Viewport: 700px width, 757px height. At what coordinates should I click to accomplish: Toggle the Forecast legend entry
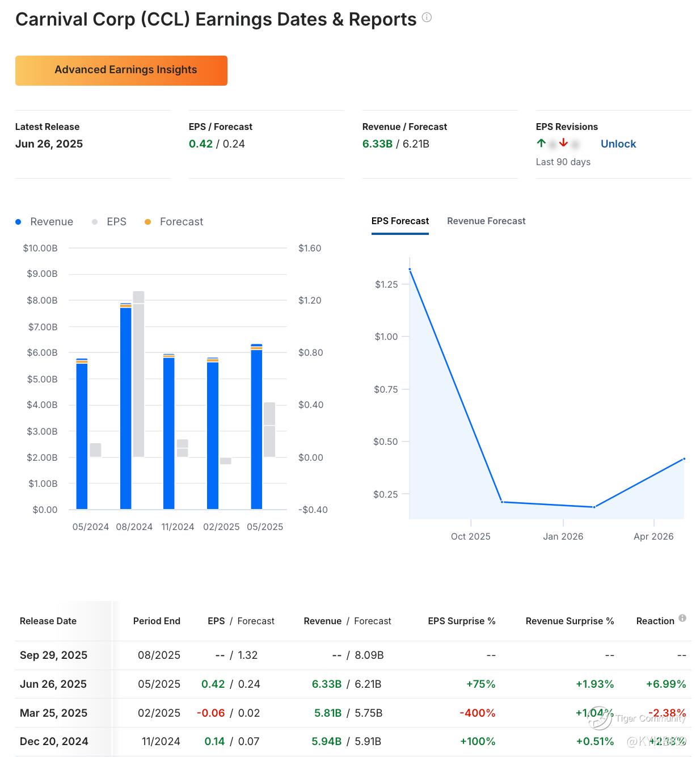pyautogui.click(x=174, y=222)
